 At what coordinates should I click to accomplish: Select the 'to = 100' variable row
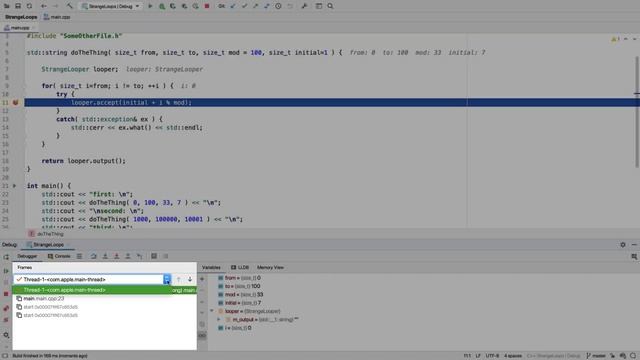point(239,286)
